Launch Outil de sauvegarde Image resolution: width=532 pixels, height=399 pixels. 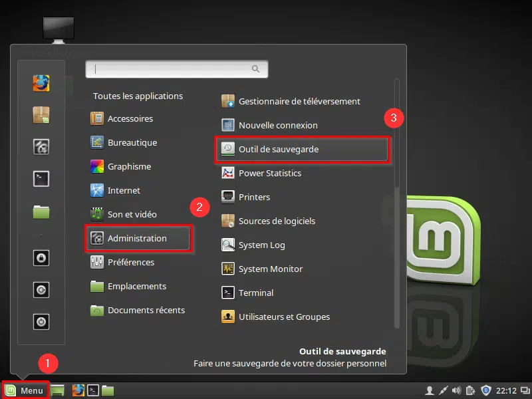point(303,149)
